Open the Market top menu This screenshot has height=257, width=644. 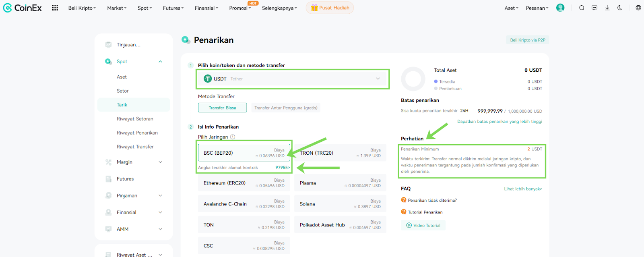point(117,8)
